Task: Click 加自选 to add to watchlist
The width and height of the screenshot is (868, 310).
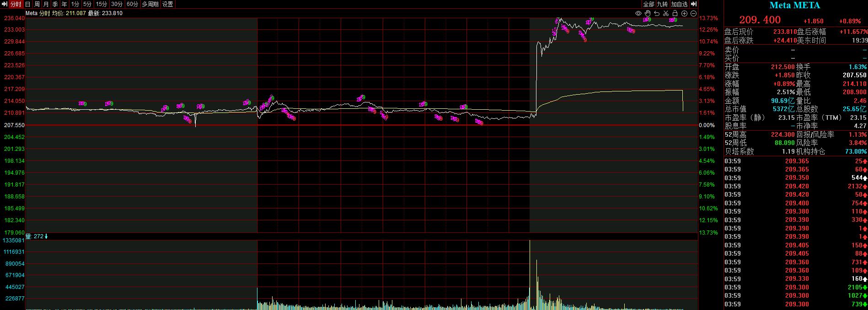Action: (x=679, y=4)
